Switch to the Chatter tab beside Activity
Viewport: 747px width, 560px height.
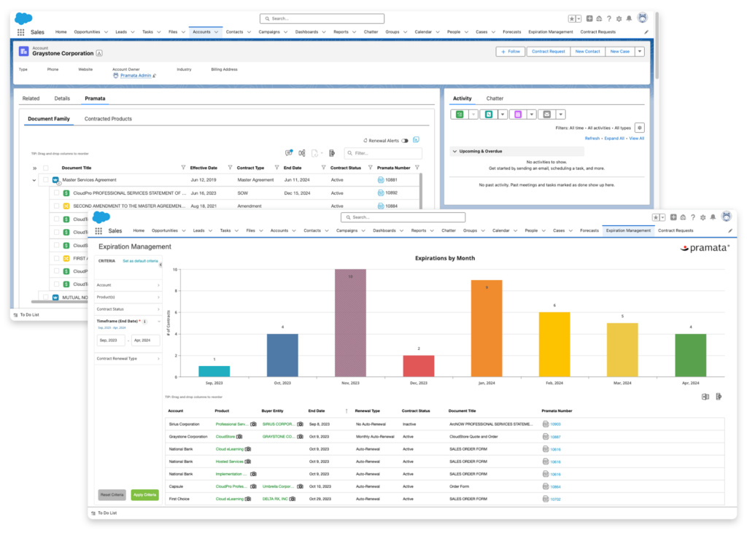click(495, 98)
